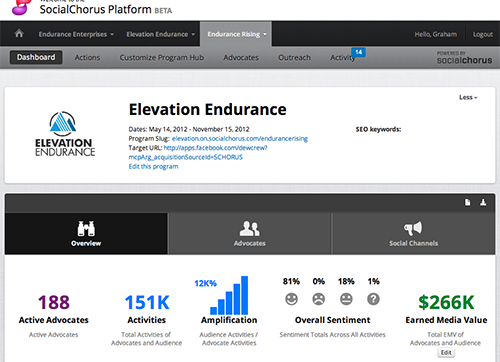Open the Social Channels megaphone tab
The image size is (500, 362).
[413, 234]
